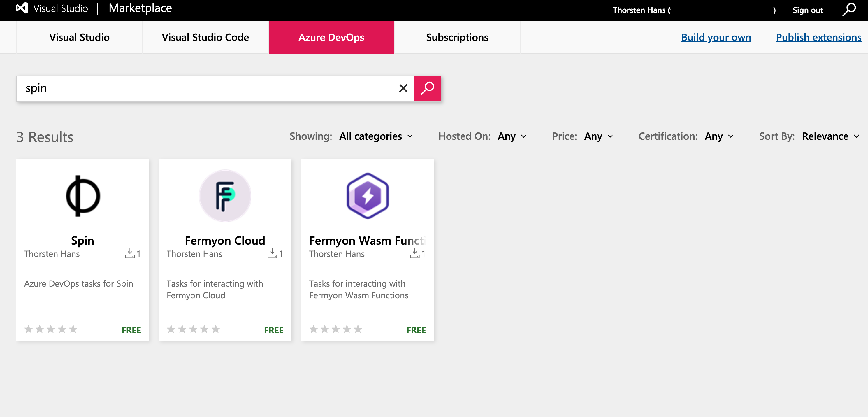This screenshot has width=868, height=417.
Task: Select the Azure DevOps tab
Action: [x=331, y=37]
